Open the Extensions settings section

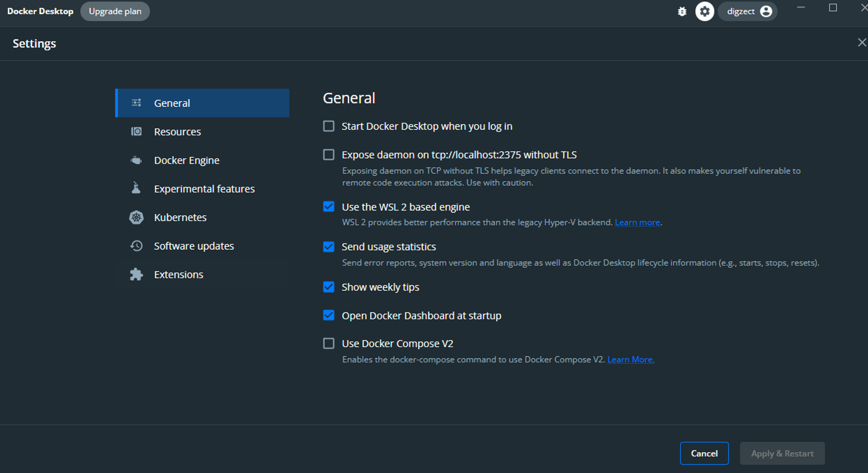tap(202, 275)
